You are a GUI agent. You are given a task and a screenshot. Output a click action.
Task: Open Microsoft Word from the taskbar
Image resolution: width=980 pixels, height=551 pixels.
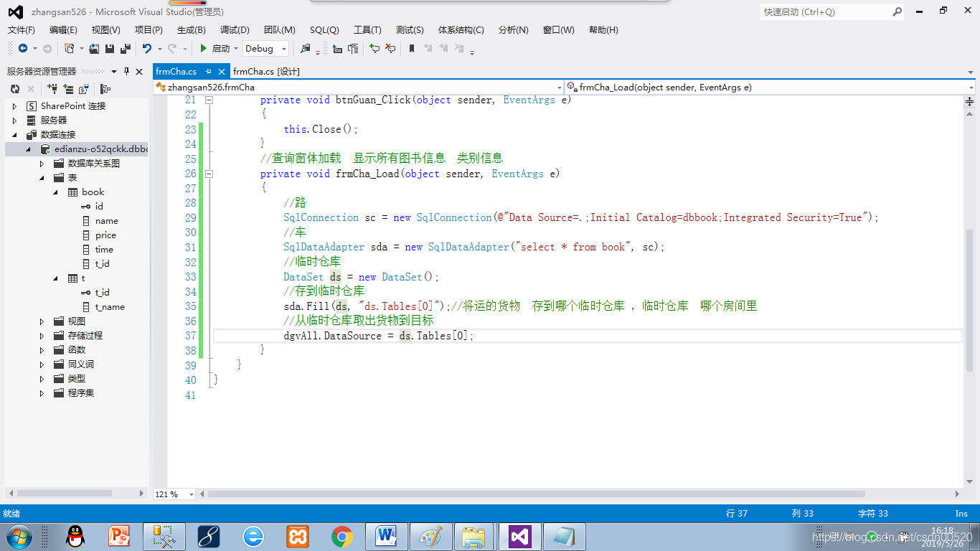[386, 536]
